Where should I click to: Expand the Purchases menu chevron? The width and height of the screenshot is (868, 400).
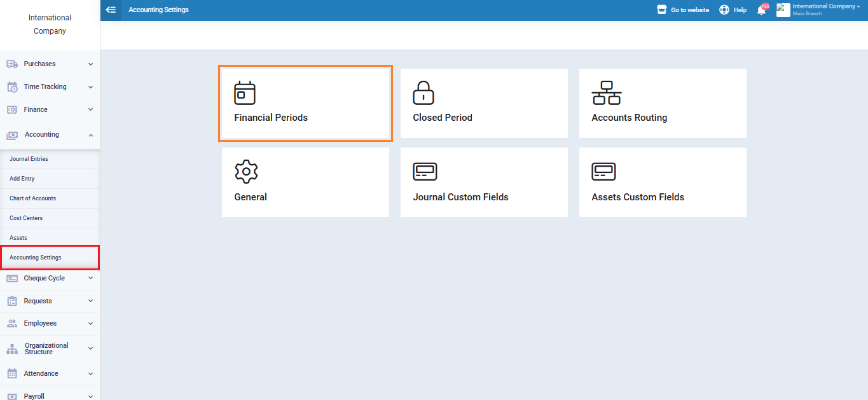pyautogui.click(x=90, y=64)
